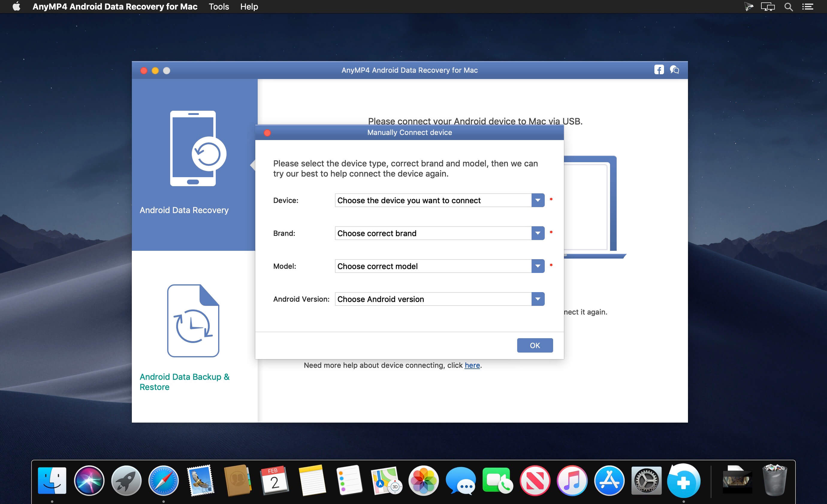
Task: Open Android Data Backup & Restore icon
Action: click(193, 321)
